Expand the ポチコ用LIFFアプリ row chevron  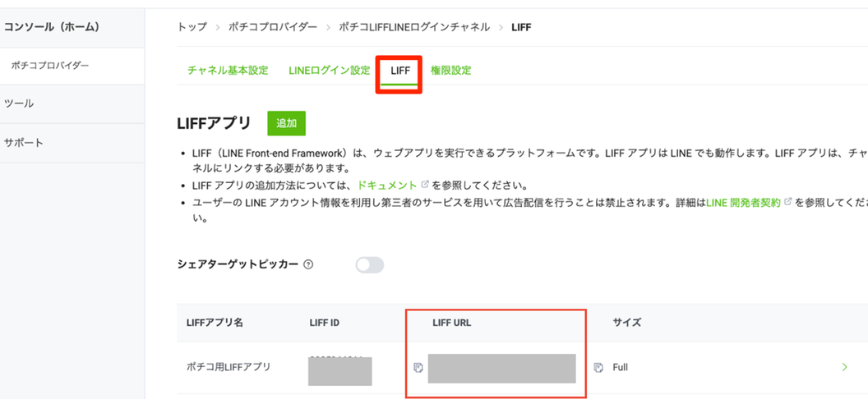(x=844, y=367)
